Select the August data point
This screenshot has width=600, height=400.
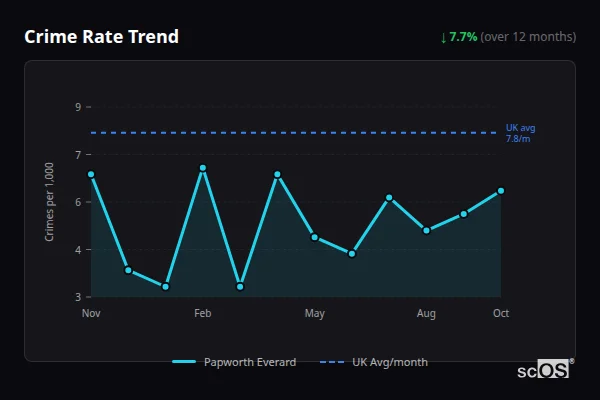pos(426,230)
